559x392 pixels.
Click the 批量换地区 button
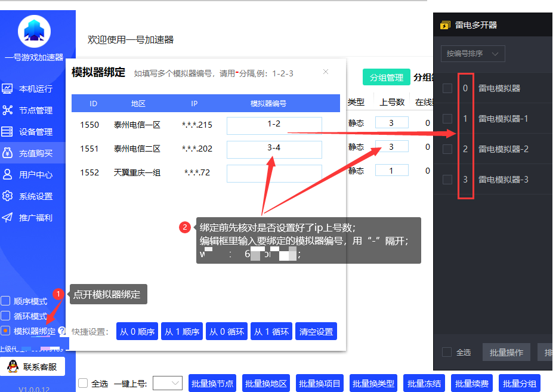click(266, 384)
